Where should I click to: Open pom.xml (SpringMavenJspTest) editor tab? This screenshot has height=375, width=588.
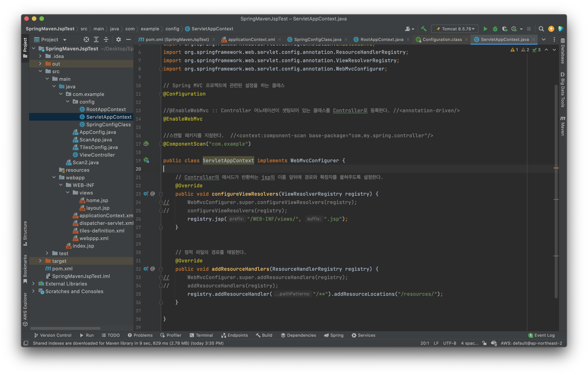click(x=177, y=39)
